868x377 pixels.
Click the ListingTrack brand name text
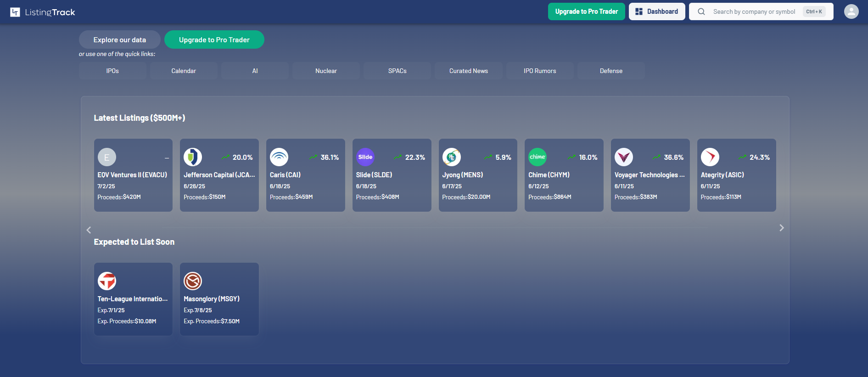pyautogui.click(x=50, y=12)
